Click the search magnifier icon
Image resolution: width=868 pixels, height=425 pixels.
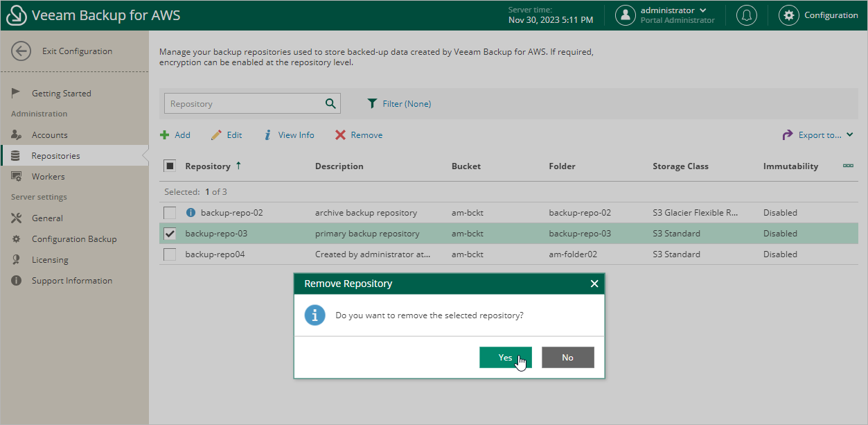coord(330,104)
